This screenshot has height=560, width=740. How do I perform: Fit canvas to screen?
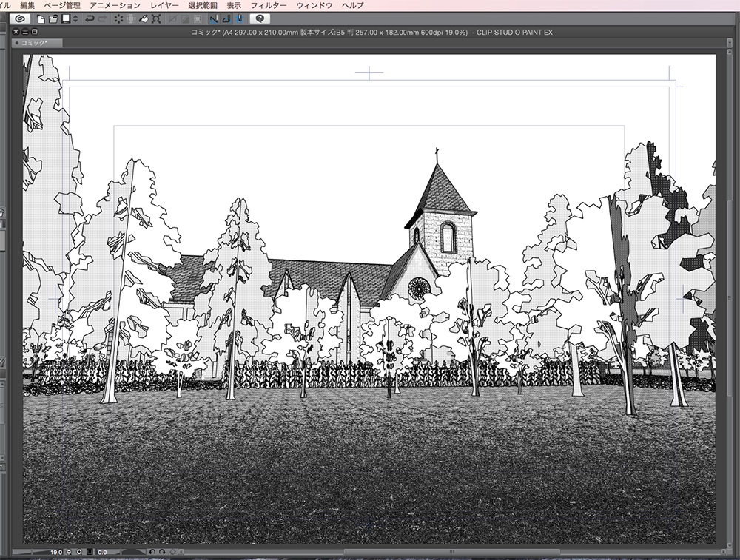90,552
